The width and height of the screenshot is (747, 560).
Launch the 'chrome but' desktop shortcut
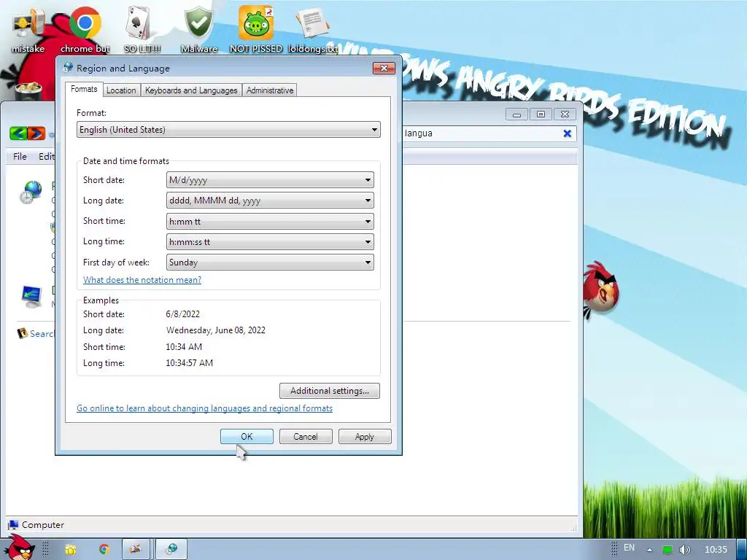pyautogui.click(x=85, y=28)
